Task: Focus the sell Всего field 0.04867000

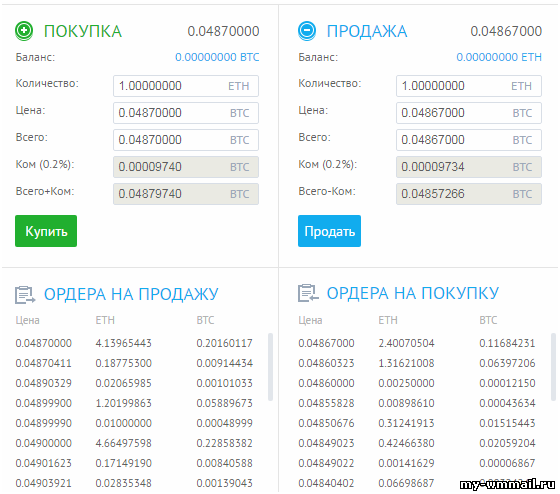Action: pos(469,140)
